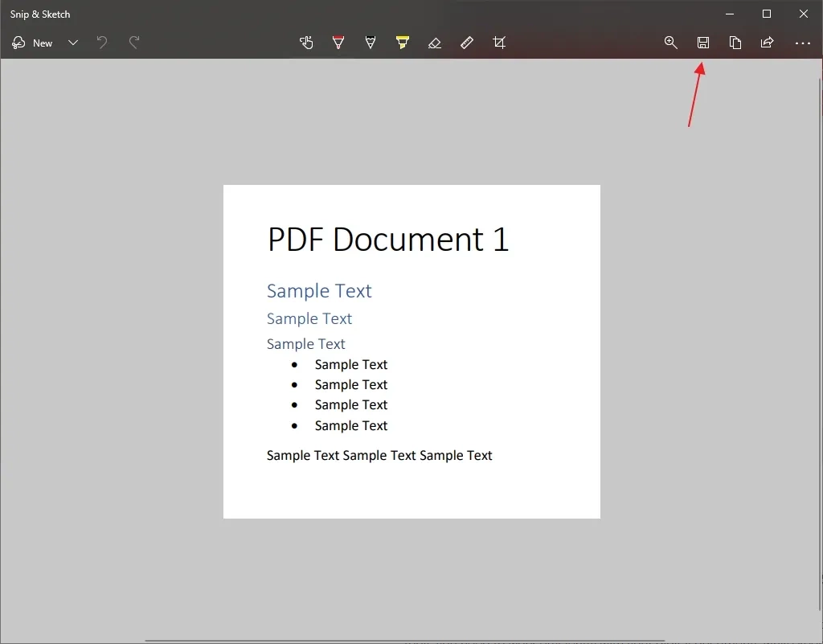Undo the last action
823x644 pixels.
pyautogui.click(x=102, y=43)
